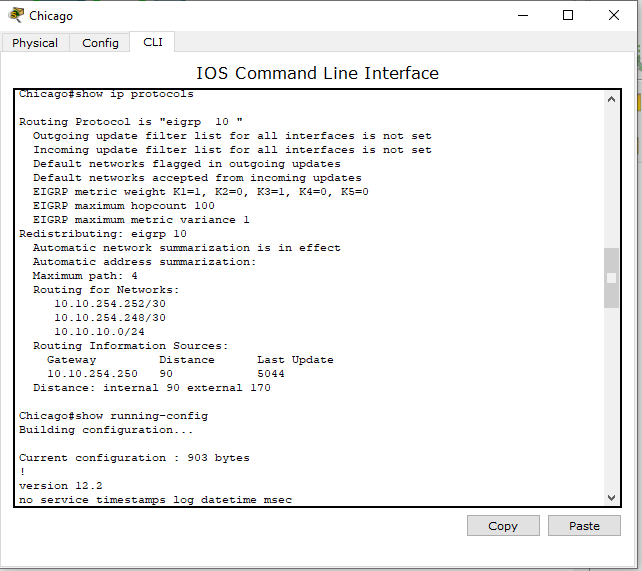Click the Paste button

pyautogui.click(x=584, y=526)
